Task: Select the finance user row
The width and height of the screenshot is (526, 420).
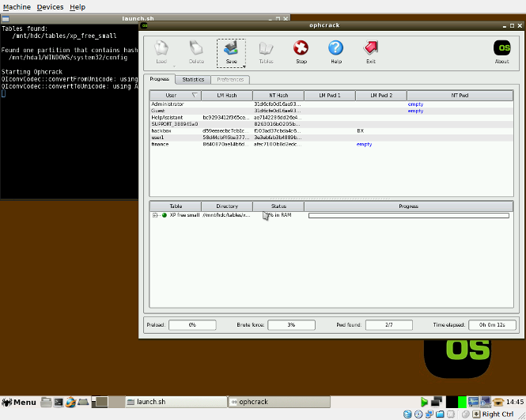Action: 331,144
